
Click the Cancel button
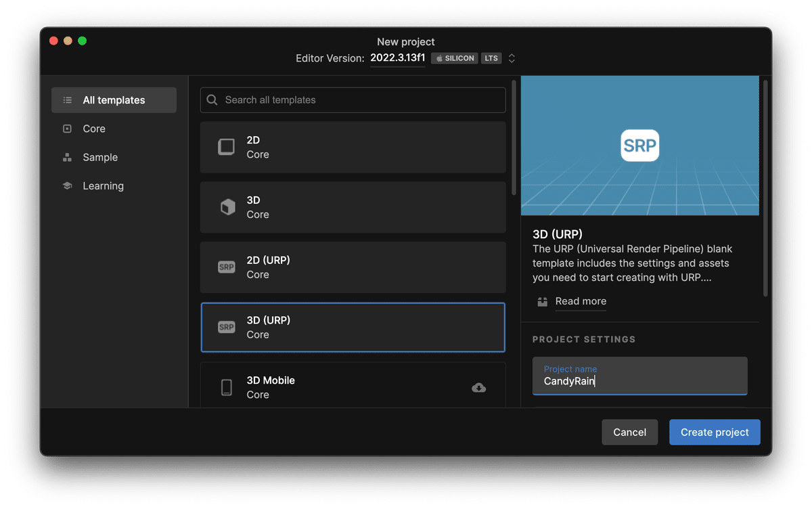(629, 433)
